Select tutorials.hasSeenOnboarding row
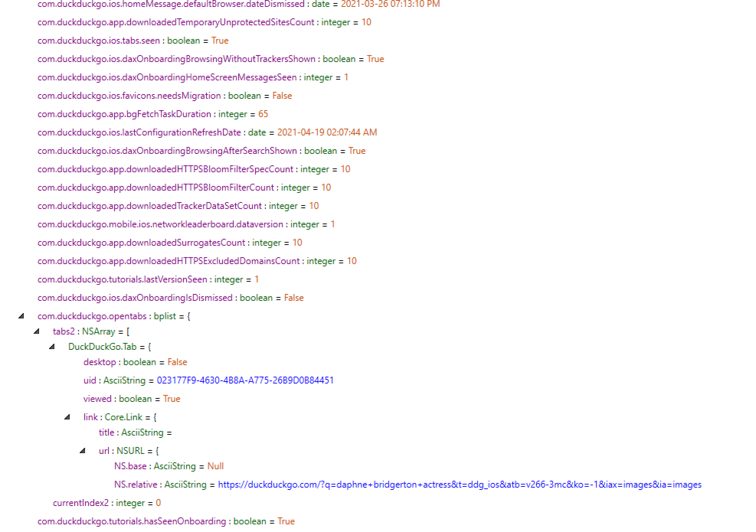 click(x=166, y=521)
